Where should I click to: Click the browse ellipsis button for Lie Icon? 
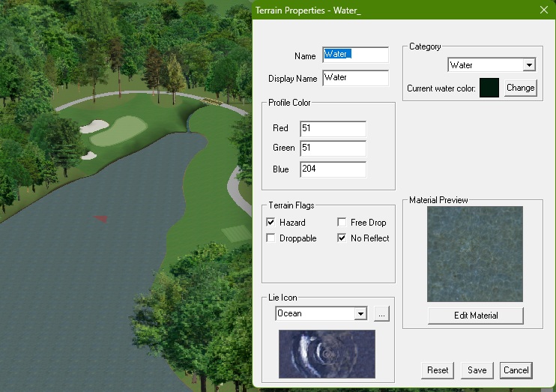(x=381, y=314)
